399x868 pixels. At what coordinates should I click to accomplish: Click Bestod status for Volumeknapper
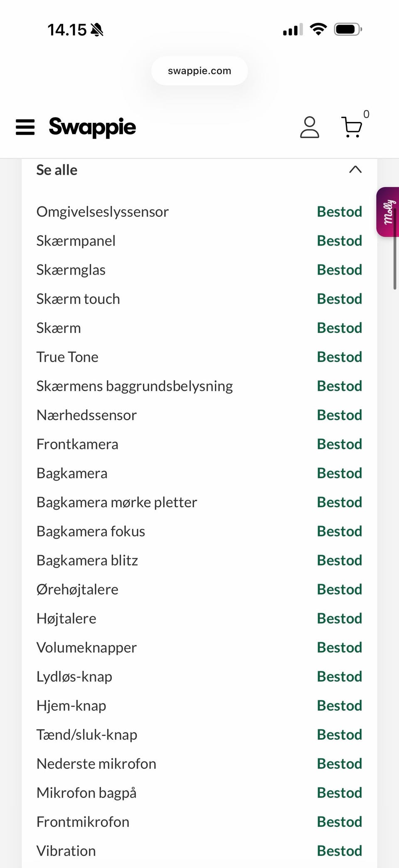point(339,647)
